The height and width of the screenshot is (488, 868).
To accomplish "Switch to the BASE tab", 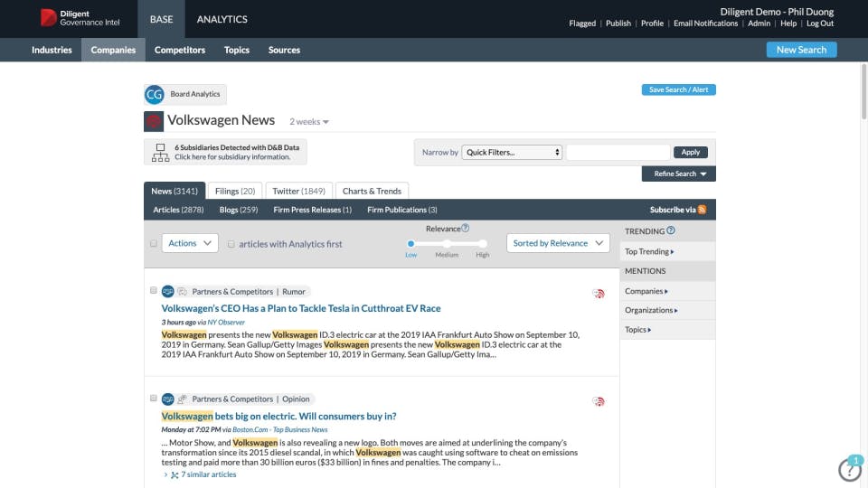I will point(161,19).
